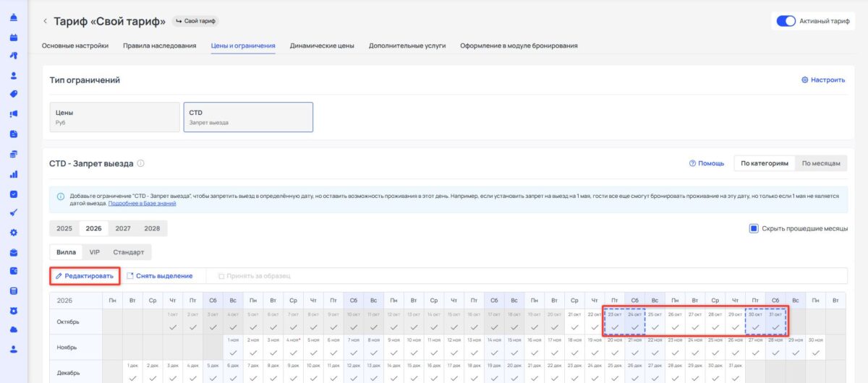This screenshot has height=383, width=868.
Task: Select the year 2027 tab
Action: click(123, 228)
